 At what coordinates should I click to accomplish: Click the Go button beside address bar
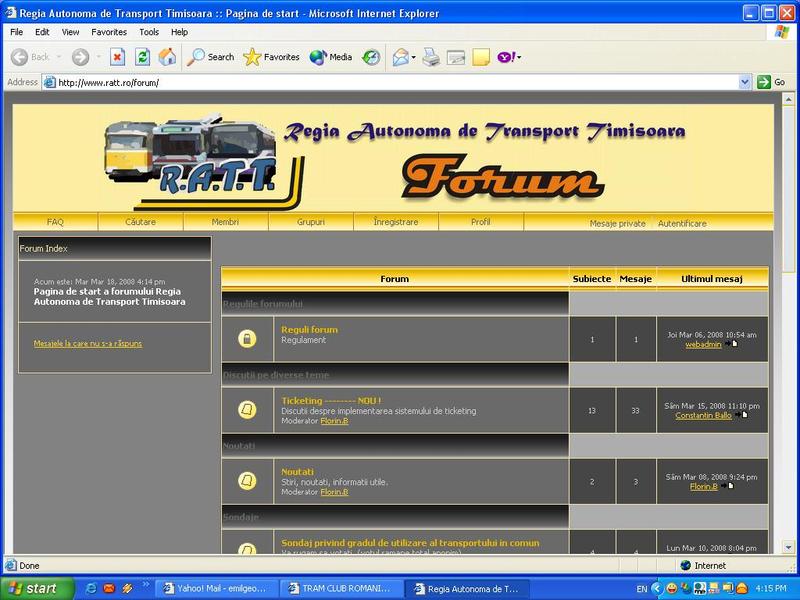[x=771, y=82]
